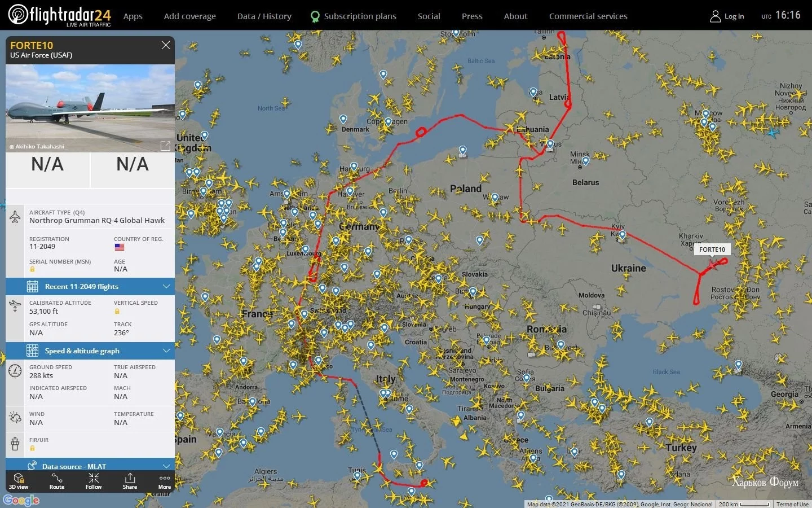Click the FIR/UIR tower icon

point(15,443)
